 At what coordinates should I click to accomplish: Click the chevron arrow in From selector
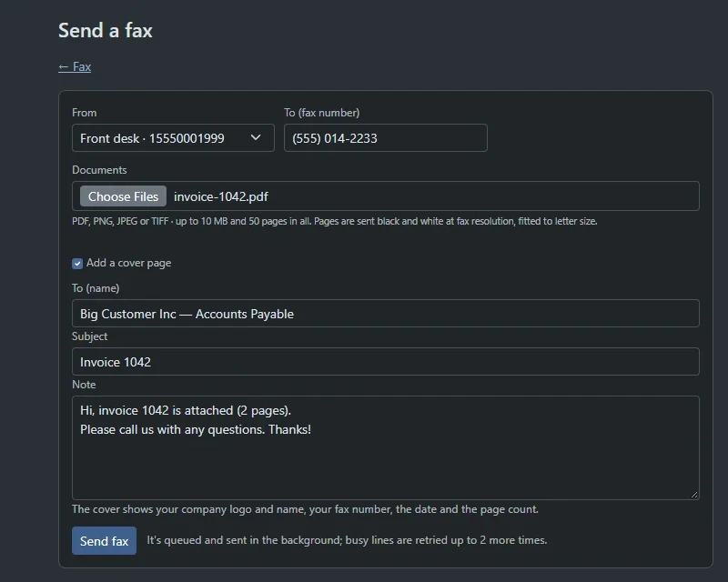click(256, 137)
